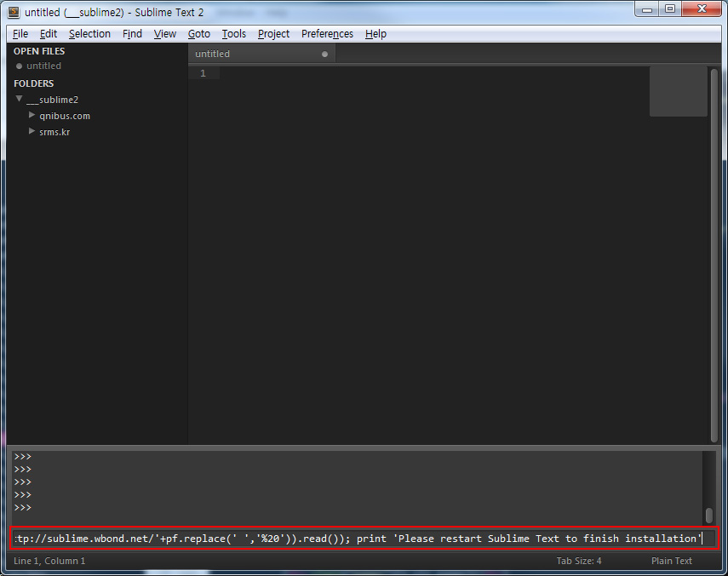Click the editor vertical scrollbar
Screen dimensions: 728x576
click(714, 255)
